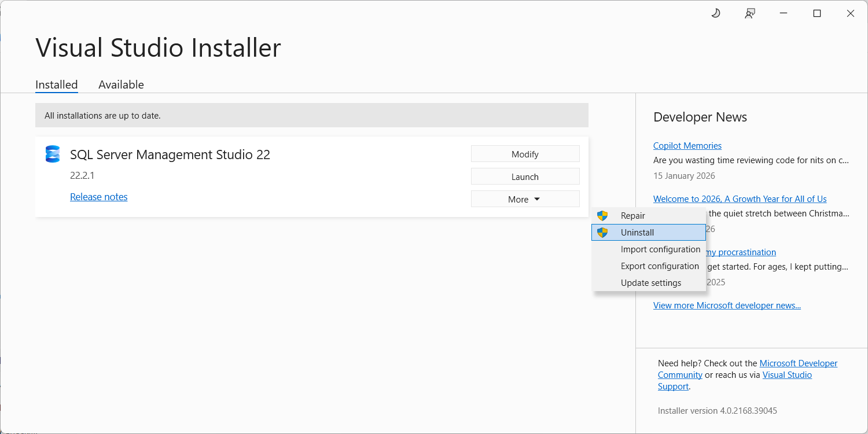This screenshot has height=434, width=868.
Task: Toggle dark theme moon icon
Action: [716, 13]
